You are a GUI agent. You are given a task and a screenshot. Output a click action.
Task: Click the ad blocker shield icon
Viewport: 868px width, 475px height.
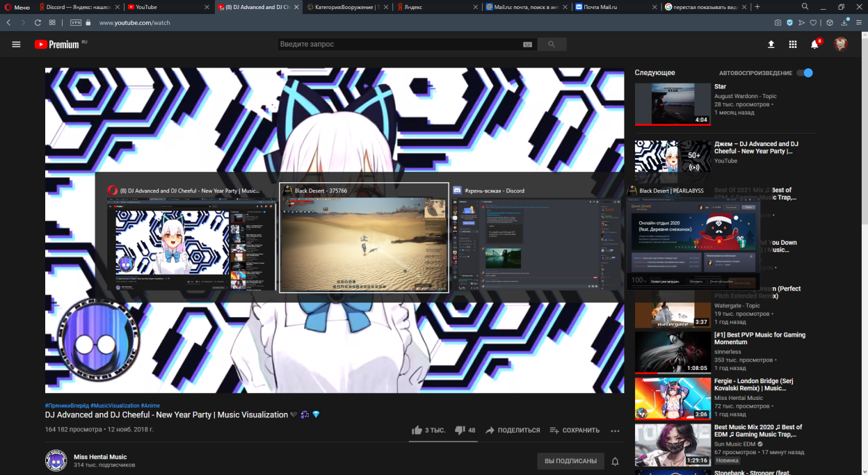[x=789, y=22]
